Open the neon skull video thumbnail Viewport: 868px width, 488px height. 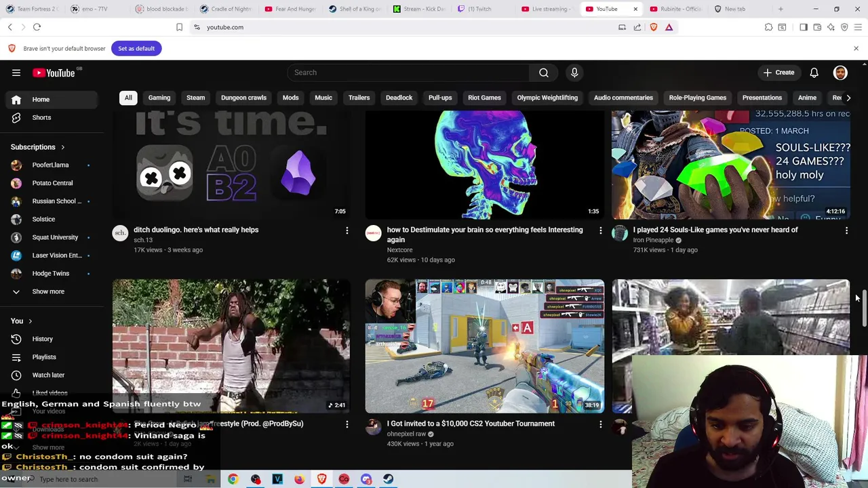coord(484,165)
